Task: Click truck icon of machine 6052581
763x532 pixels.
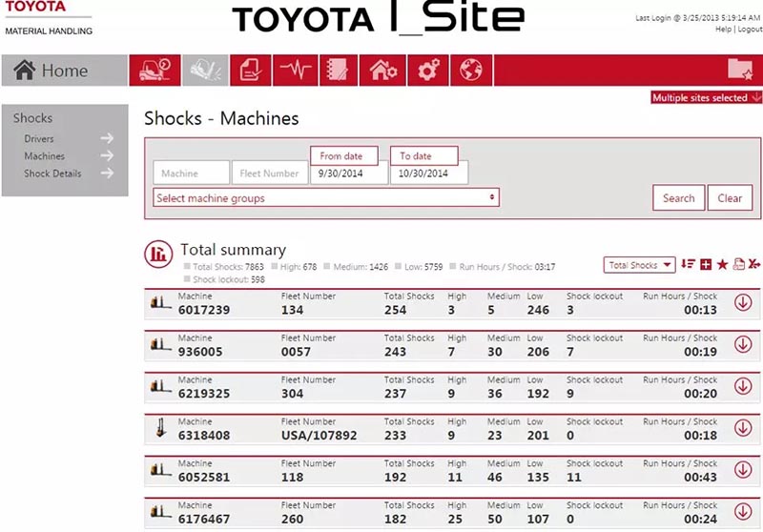Action: (160, 470)
